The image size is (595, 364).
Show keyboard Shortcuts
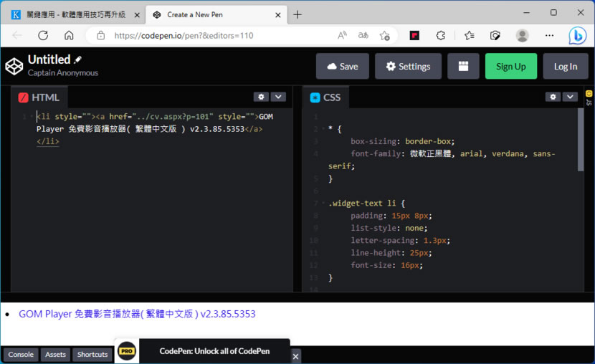pyautogui.click(x=92, y=355)
